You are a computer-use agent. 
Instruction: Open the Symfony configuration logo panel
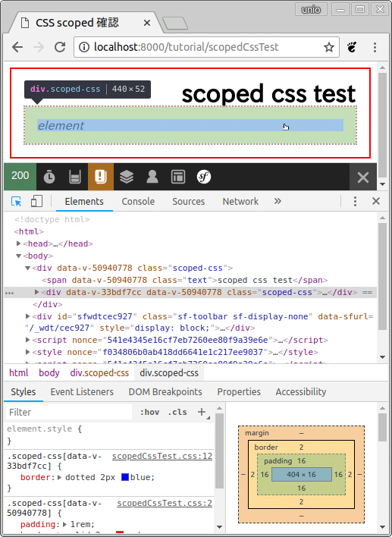(204, 177)
